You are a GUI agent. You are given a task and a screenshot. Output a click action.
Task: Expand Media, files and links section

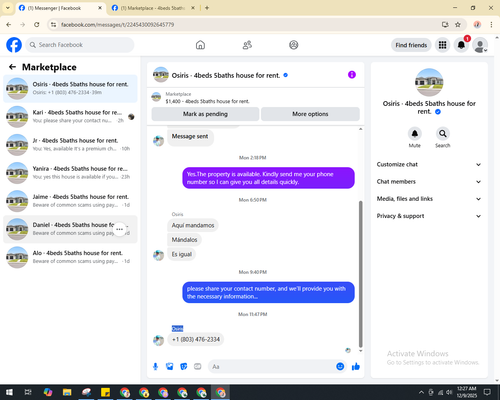point(429,199)
